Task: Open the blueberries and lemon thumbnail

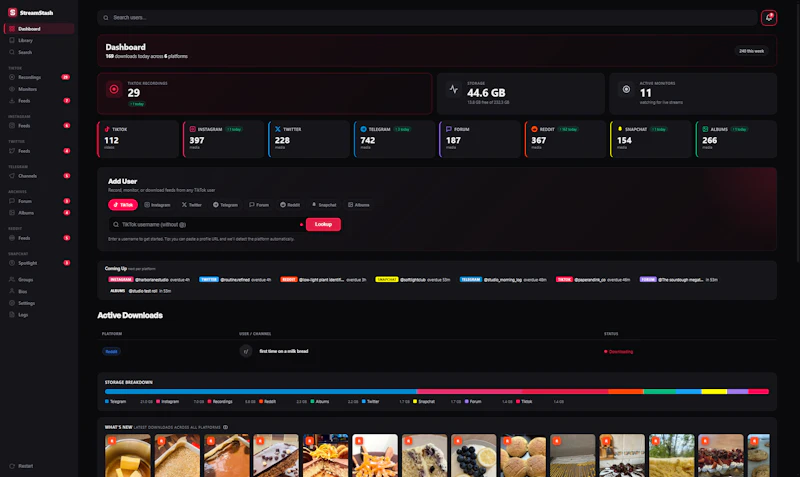Action: (x=473, y=456)
